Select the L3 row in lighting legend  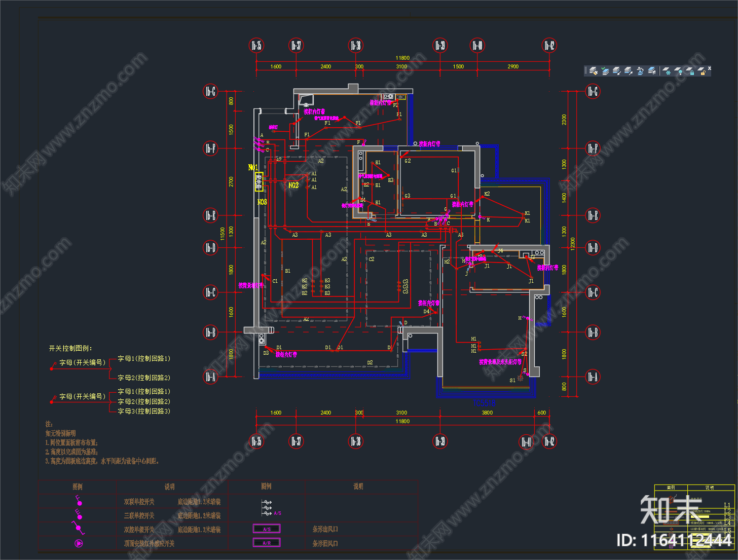694,517
